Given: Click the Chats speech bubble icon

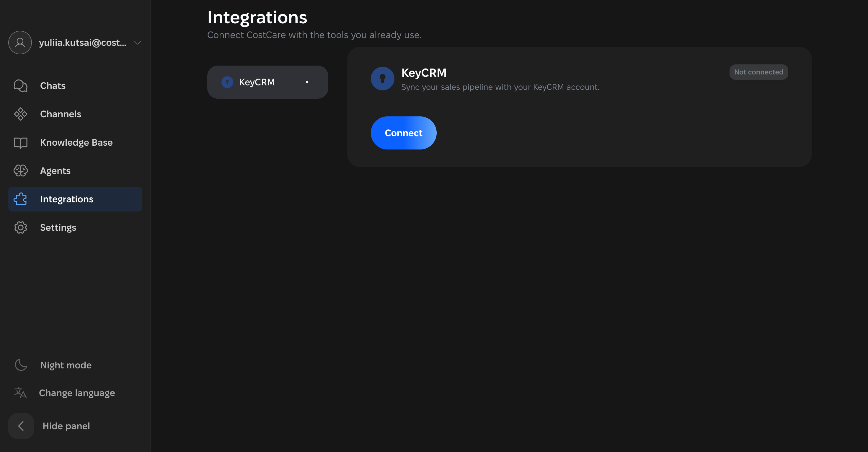Looking at the screenshot, I should pos(21,86).
